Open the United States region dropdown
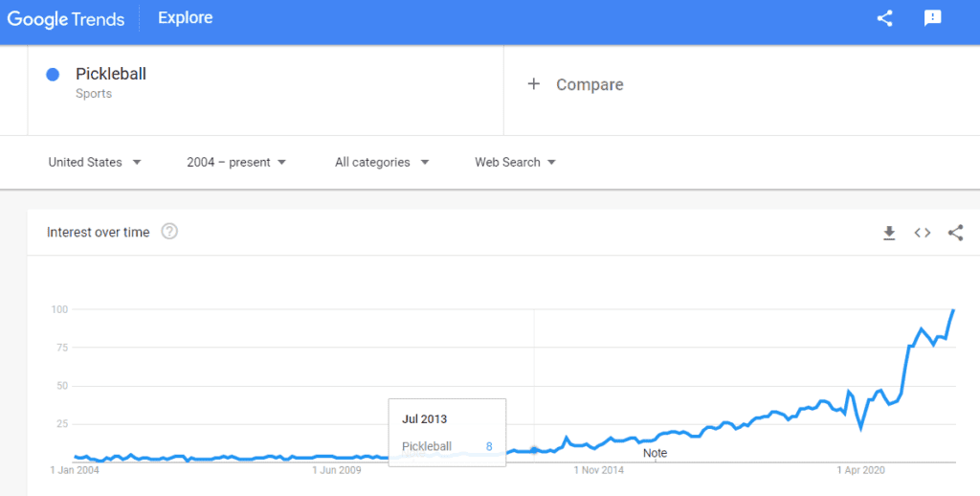This screenshot has height=496, width=980. click(x=95, y=163)
